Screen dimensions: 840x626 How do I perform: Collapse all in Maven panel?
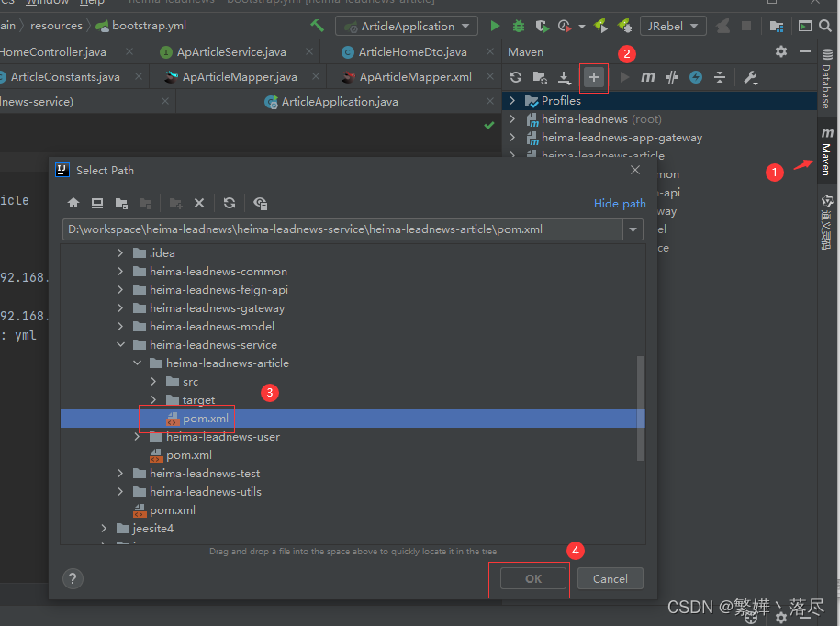[x=720, y=77]
